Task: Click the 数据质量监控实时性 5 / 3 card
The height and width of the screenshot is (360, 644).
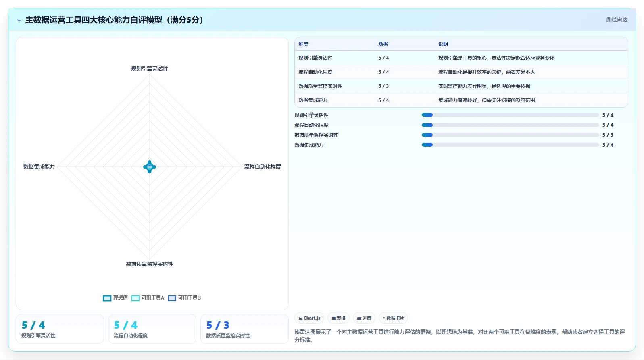Action: coord(244,329)
